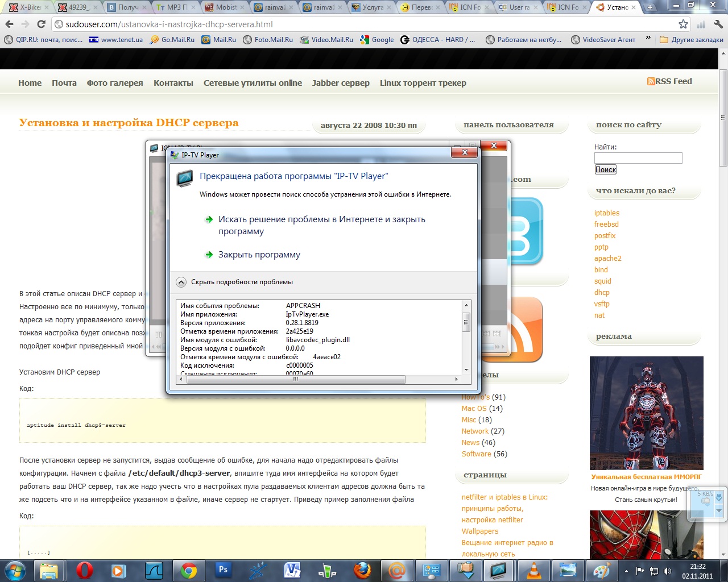The width and height of the screenshot is (728, 582).
Task: Open the squid search link
Action: tap(603, 281)
